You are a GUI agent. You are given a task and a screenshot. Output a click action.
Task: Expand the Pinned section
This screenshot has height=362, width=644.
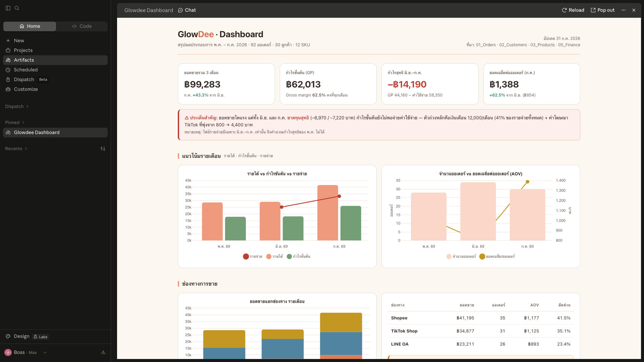tap(15, 123)
